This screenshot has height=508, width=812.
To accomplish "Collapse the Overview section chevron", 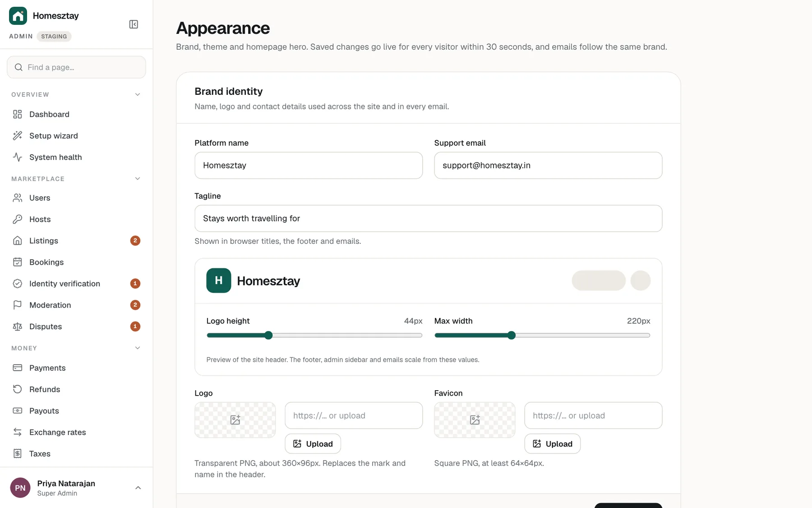I will [138, 94].
